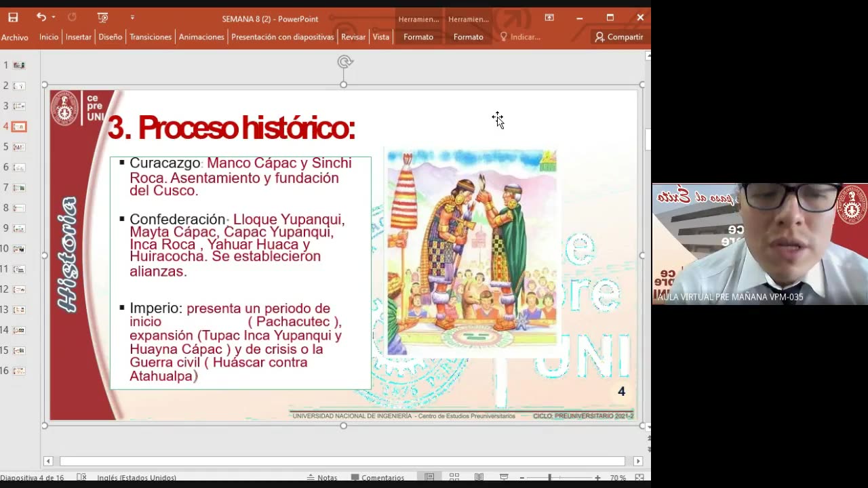
Task: Open the Vista tab
Action: pyautogui.click(x=381, y=37)
